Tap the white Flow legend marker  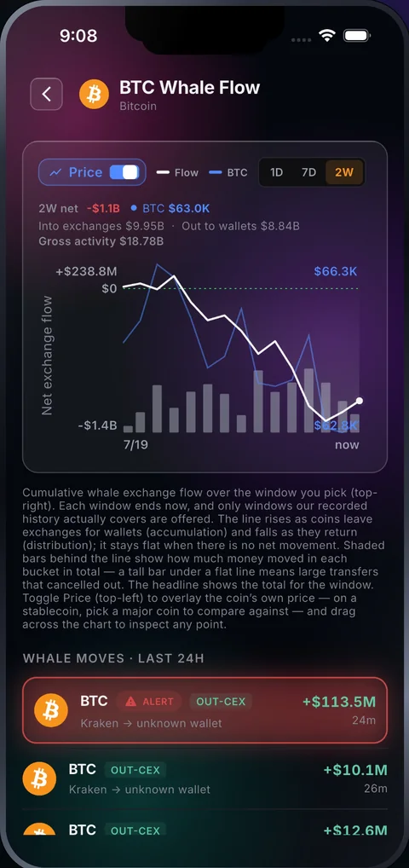tap(163, 173)
